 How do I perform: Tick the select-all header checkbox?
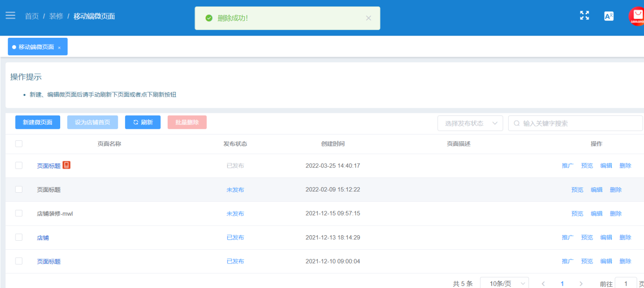[19, 144]
